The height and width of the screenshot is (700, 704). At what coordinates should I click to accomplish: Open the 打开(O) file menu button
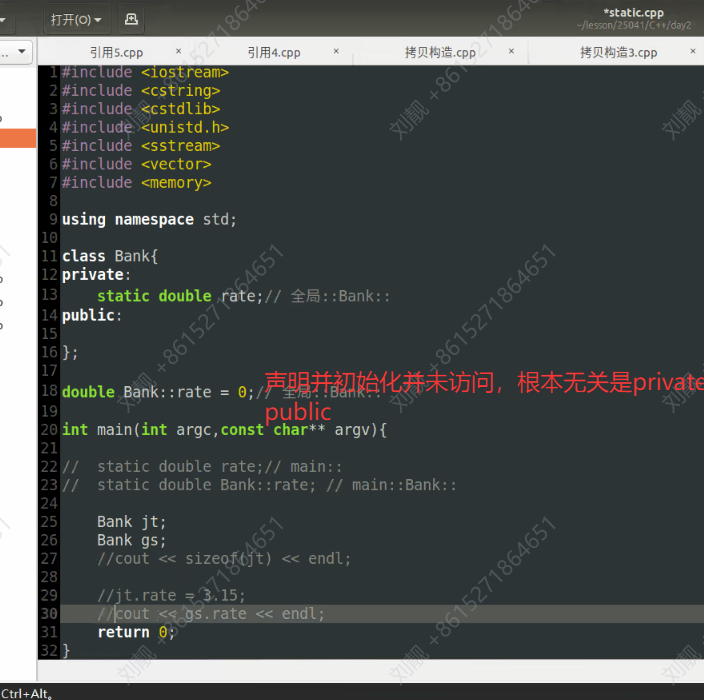tap(77, 19)
